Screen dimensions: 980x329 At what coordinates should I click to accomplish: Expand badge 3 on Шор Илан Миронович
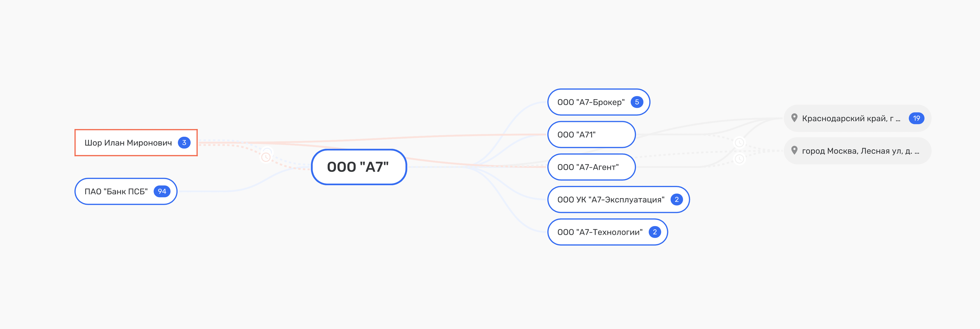(184, 143)
